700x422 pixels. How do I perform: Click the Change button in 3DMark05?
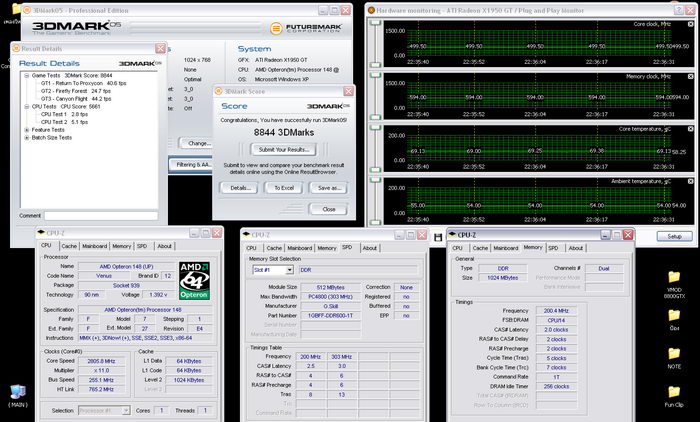[196, 143]
